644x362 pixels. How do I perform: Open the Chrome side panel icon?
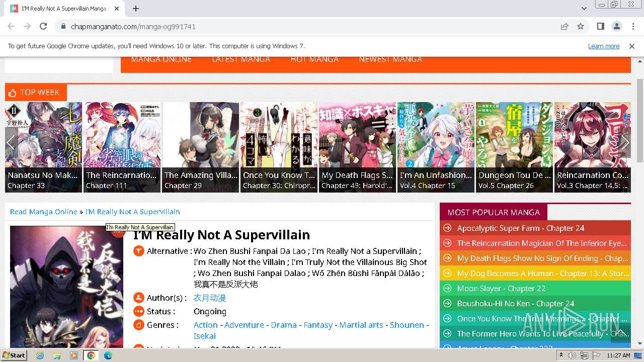pyautogui.click(x=601, y=26)
